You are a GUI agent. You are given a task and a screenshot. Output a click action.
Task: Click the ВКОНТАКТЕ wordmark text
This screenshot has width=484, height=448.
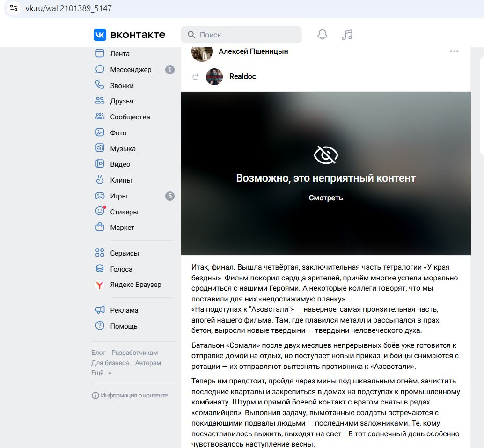click(138, 35)
